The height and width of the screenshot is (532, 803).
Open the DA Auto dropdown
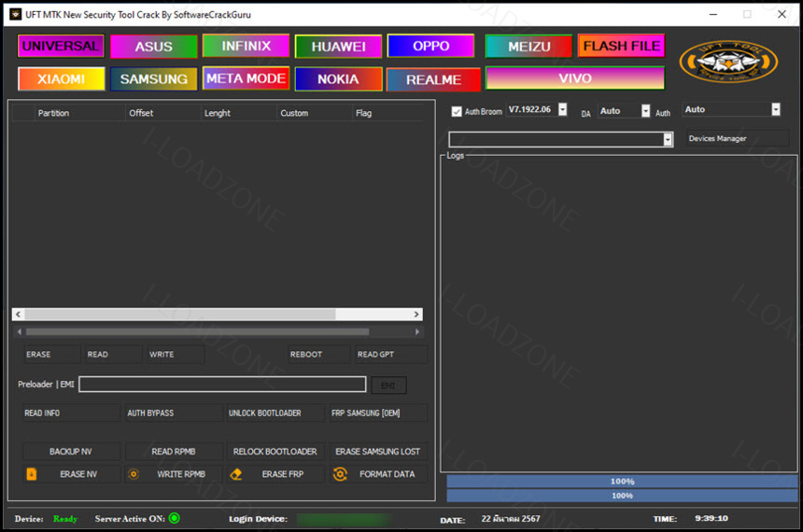[x=646, y=110]
